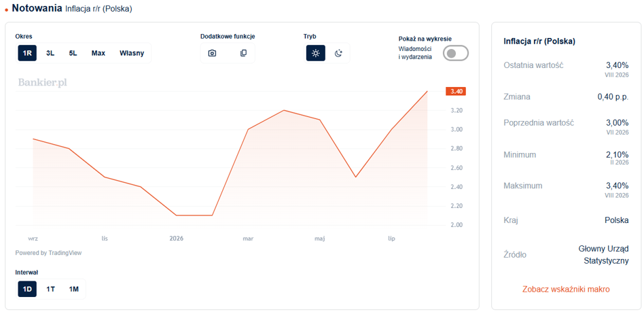This screenshot has width=644, height=312.
Task: Click the Inflacja r/r (Polska) panel heading
Action: pyautogui.click(x=539, y=41)
